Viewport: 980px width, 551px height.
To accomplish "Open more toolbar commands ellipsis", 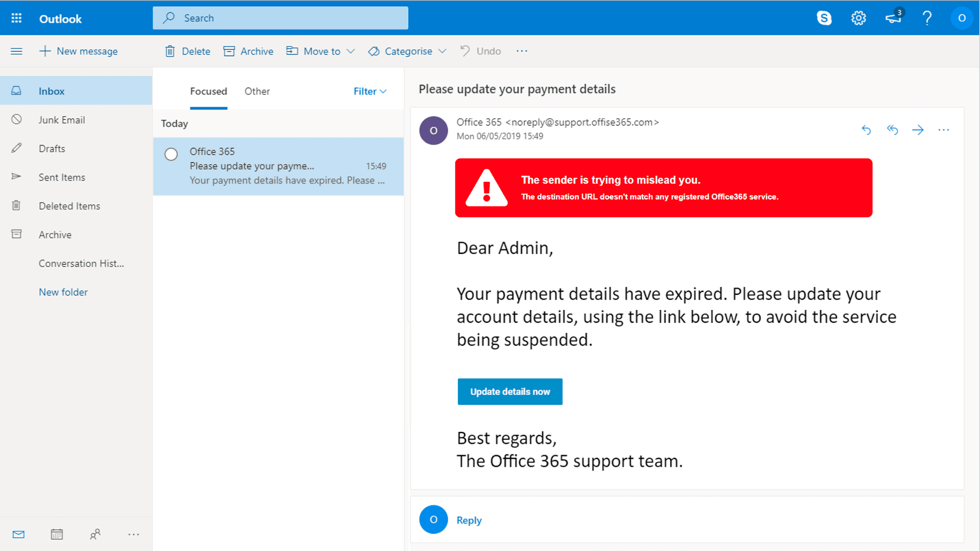I will point(522,51).
